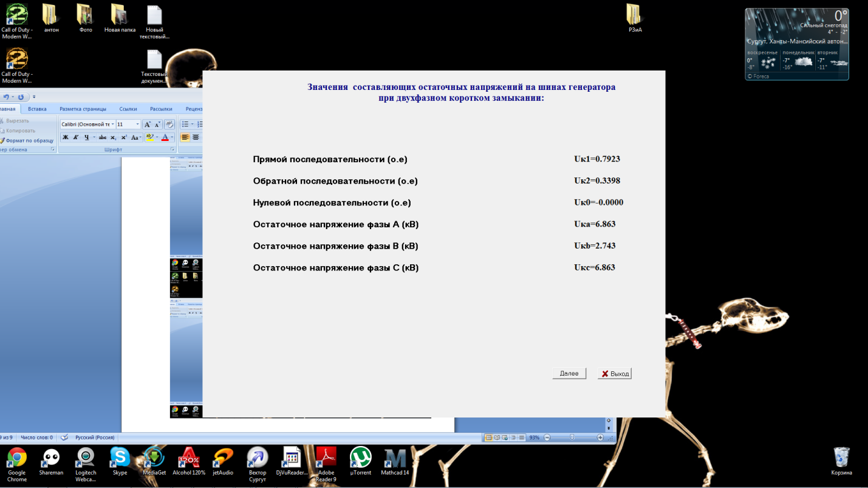Expand the font size 11 dropdown

coord(137,124)
